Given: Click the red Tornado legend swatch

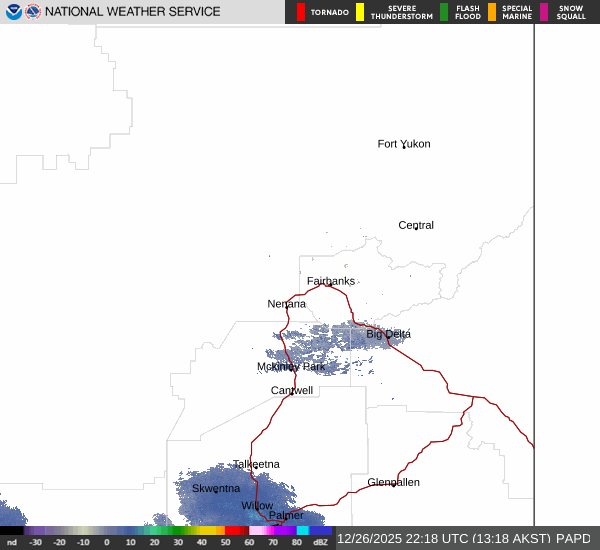Looking at the screenshot, I should tap(301, 12).
